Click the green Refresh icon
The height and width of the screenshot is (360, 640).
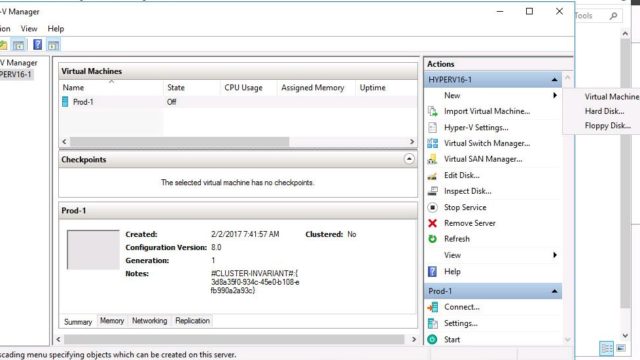(x=433, y=239)
